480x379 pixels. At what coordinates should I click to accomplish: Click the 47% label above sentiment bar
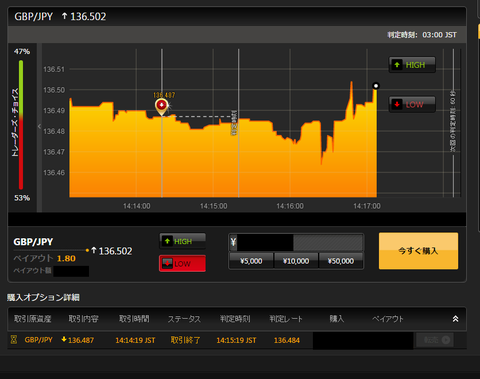pos(22,52)
